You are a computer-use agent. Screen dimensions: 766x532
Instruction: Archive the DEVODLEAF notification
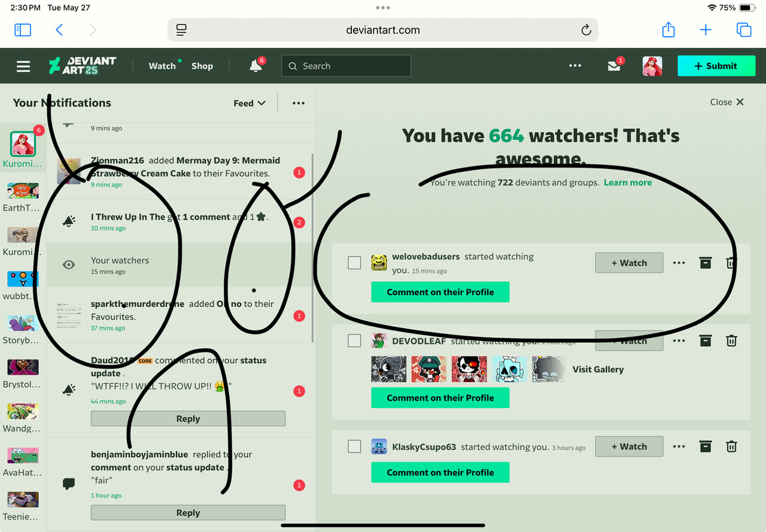click(x=706, y=341)
